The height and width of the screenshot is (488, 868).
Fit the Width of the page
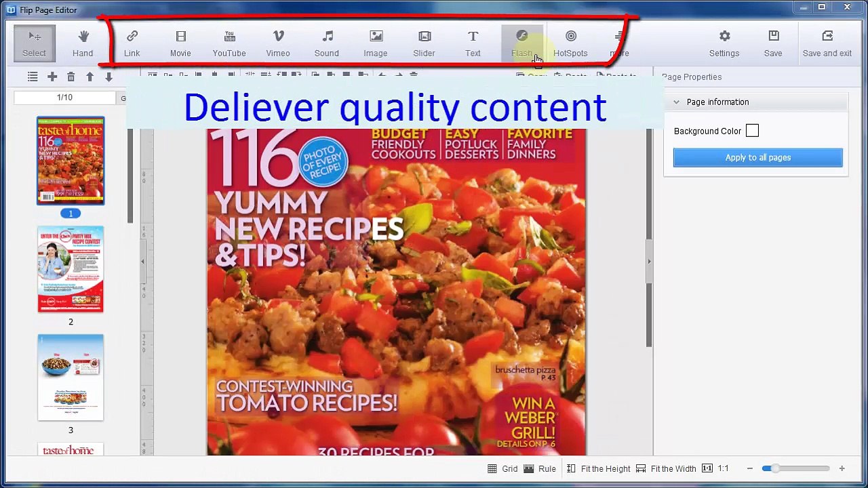pos(666,468)
